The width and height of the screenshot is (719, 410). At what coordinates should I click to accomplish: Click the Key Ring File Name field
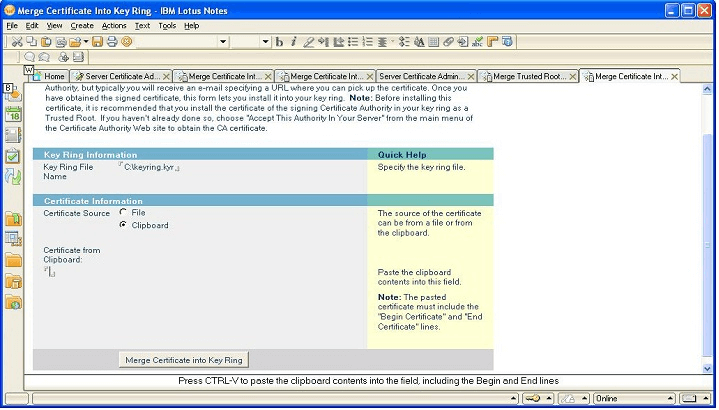click(x=150, y=167)
